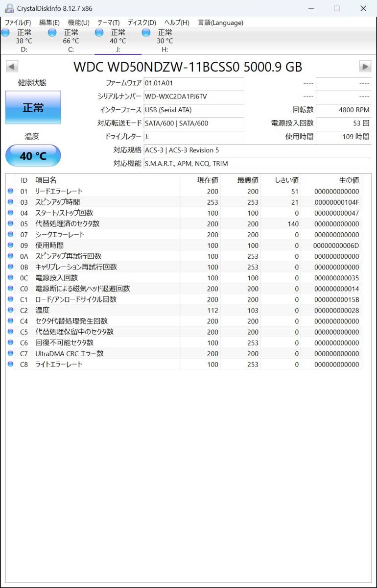
Task: Click status dot for ID 09 使用時間
Action: pyautogui.click(x=11, y=245)
